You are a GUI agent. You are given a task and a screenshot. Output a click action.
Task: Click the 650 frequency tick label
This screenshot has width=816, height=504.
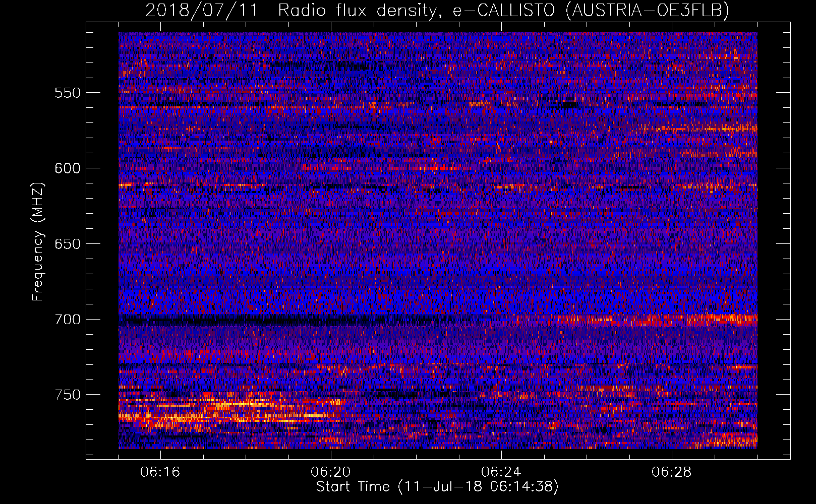tap(68, 244)
